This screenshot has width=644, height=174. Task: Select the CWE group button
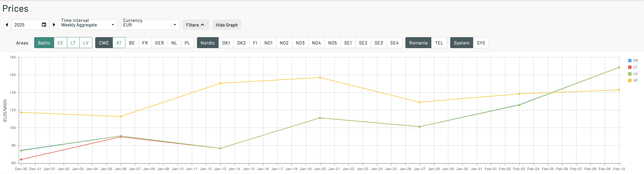point(104,43)
